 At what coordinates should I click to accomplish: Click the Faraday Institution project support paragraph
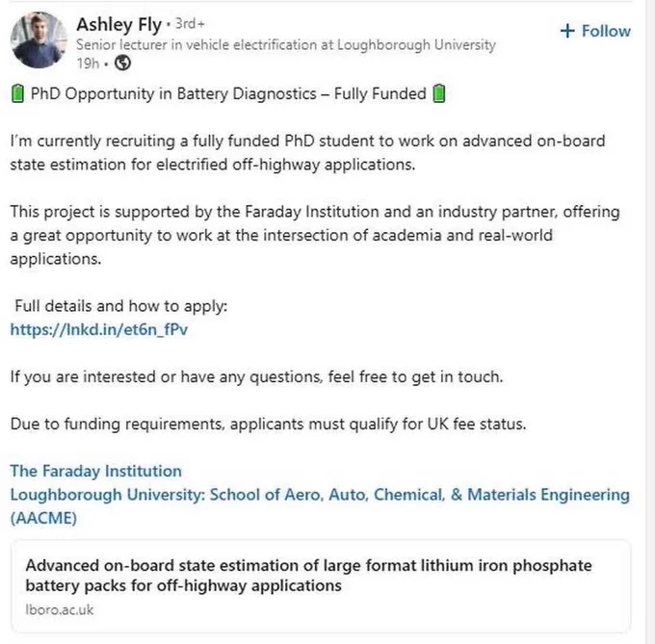click(x=315, y=236)
